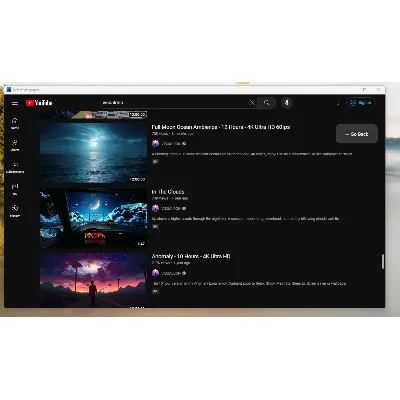Open the YouTube hamburger guide menu

[15, 103]
